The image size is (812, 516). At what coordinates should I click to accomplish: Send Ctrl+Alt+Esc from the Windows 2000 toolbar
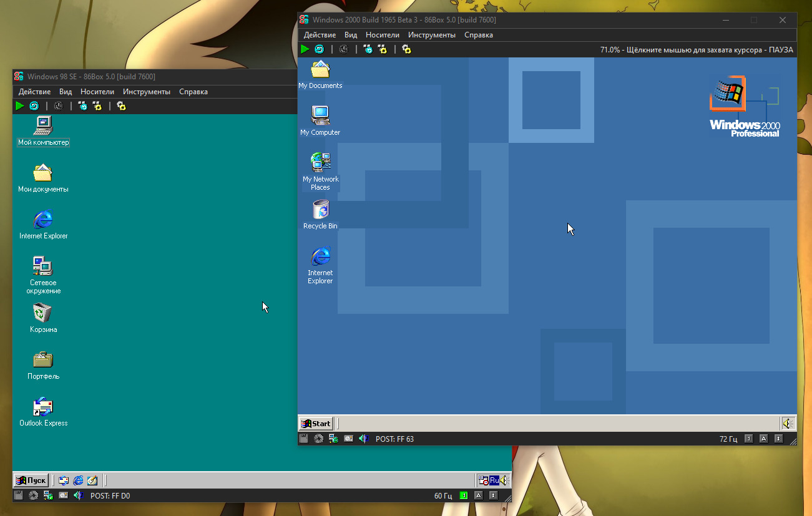tap(383, 49)
